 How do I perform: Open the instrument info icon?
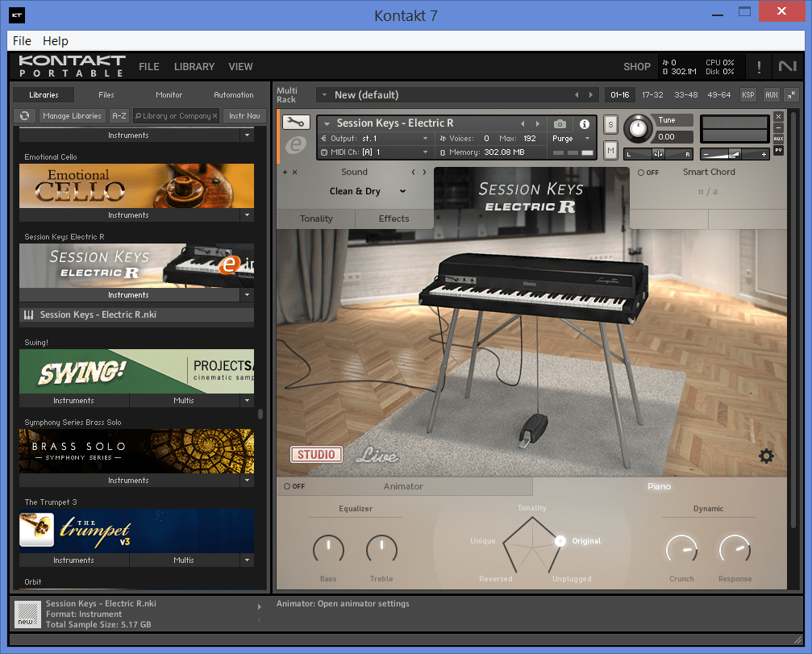(584, 123)
